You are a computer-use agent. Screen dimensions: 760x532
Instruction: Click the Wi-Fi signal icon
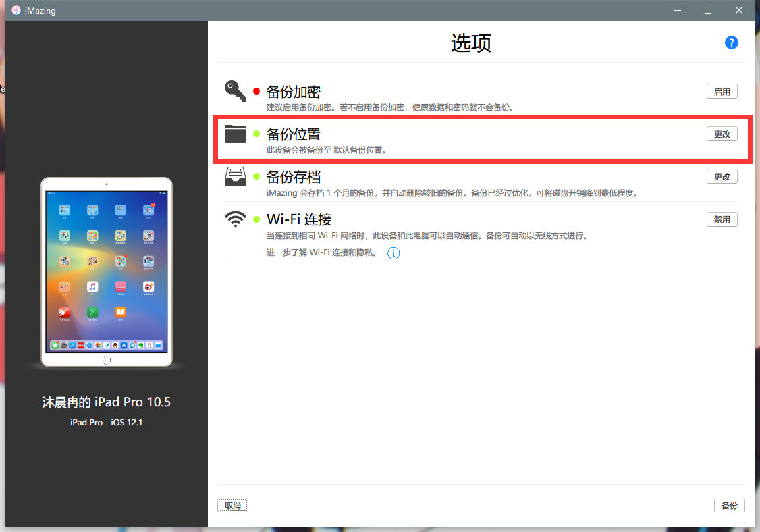tap(236, 219)
